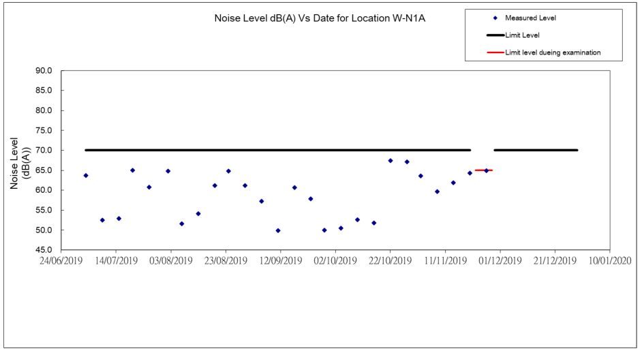Image resolution: width=644 pixels, height=353 pixels.
Task: Click the chart title for Location W-N1A
Action: 322,18
